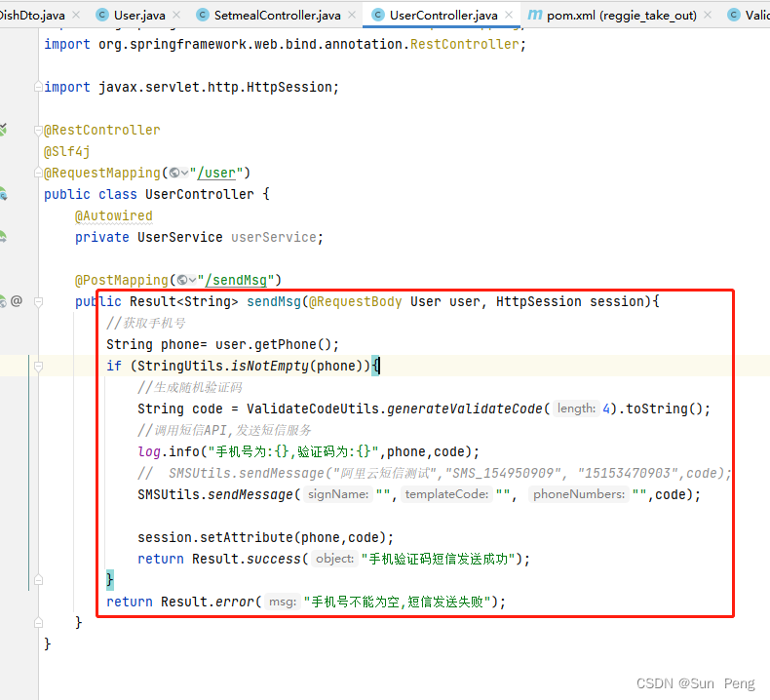Click the Maven m icon on the pom.xml tab

(535, 16)
